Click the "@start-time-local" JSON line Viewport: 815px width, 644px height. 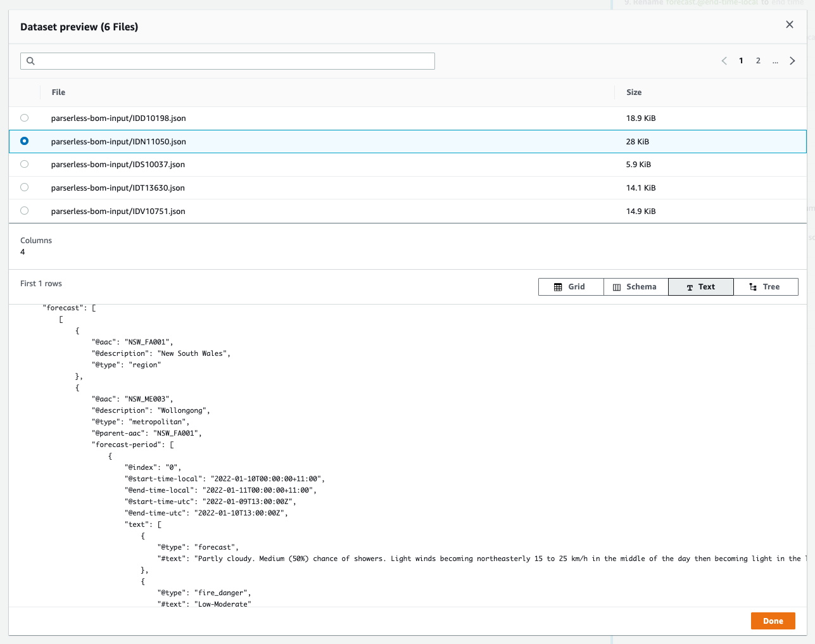[x=225, y=479]
